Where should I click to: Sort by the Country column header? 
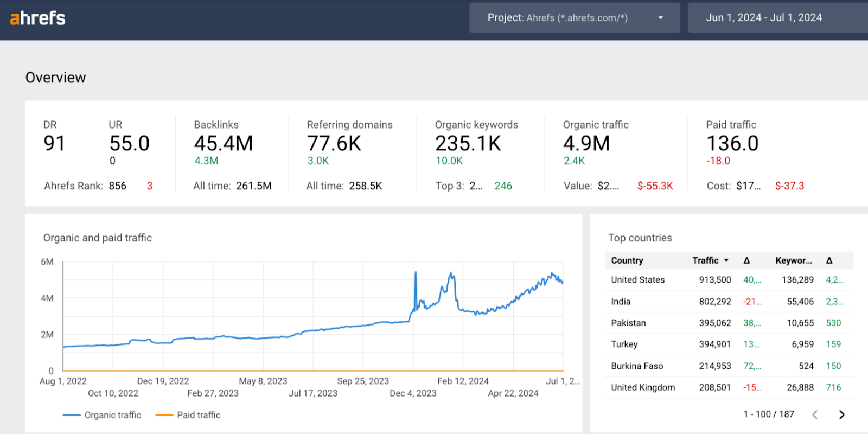(x=627, y=260)
